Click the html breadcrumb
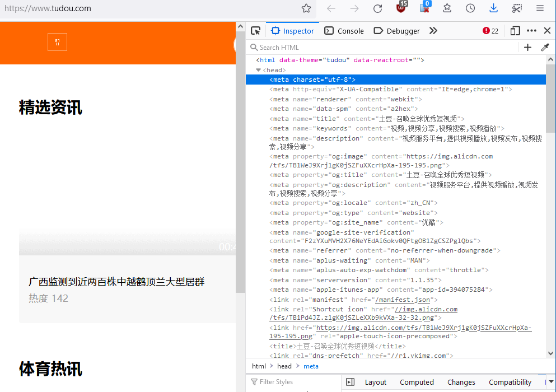This screenshot has height=392, width=556. click(259, 366)
